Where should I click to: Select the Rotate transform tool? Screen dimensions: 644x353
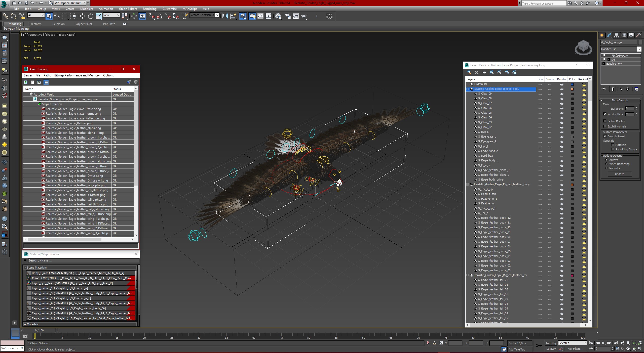pyautogui.click(x=91, y=16)
